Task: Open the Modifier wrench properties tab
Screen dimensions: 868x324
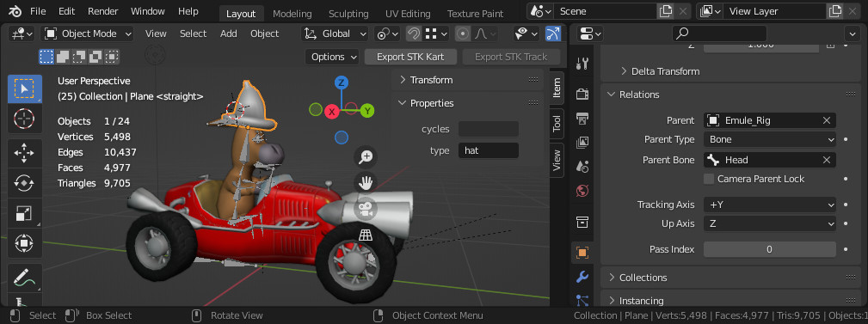Action: point(582,277)
